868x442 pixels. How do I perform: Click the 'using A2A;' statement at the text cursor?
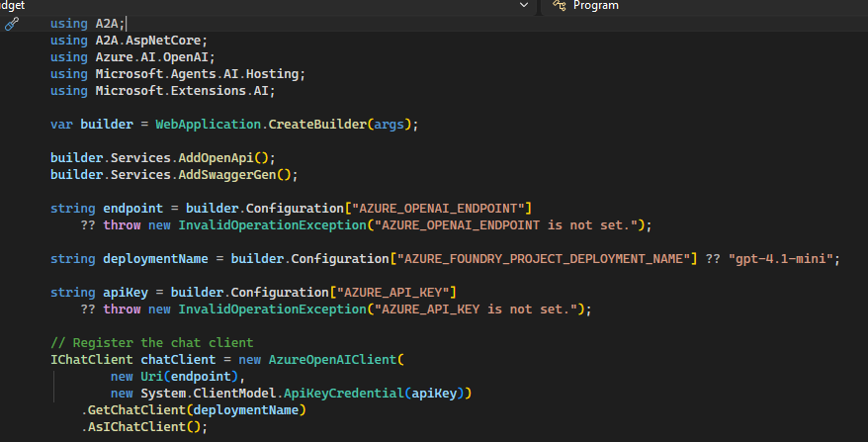(x=88, y=24)
